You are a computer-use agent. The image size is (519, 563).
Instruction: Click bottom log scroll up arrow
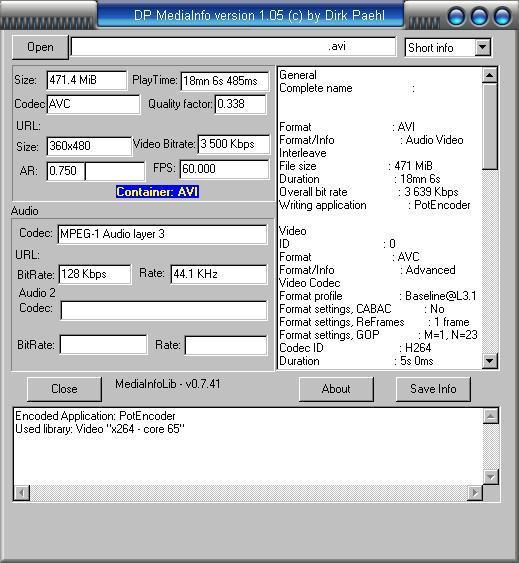click(x=491, y=416)
